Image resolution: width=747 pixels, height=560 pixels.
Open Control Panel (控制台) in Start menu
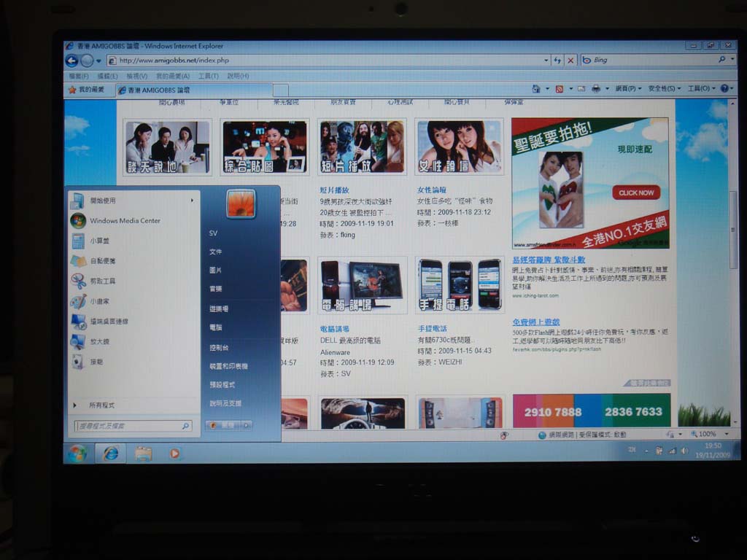pos(219,348)
